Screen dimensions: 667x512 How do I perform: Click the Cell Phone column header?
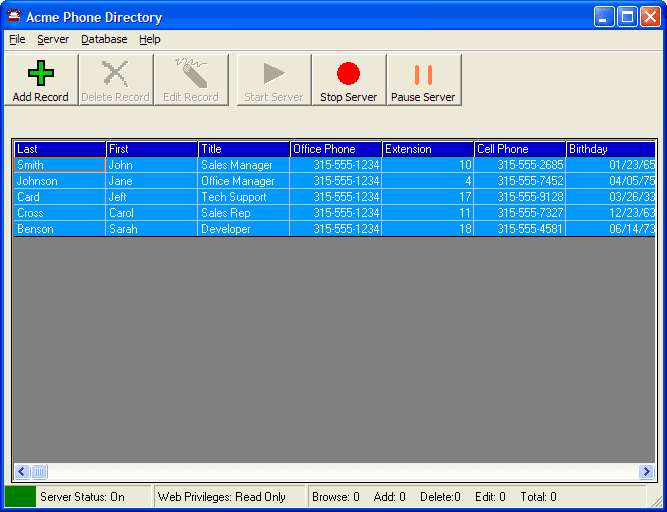pos(520,149)
